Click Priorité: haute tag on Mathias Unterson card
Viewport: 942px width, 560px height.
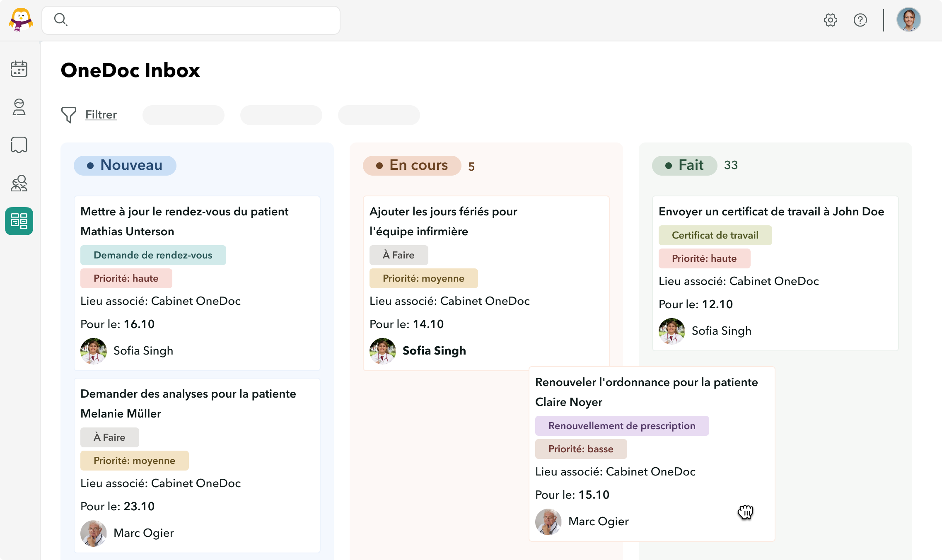(x=126, y=278)
